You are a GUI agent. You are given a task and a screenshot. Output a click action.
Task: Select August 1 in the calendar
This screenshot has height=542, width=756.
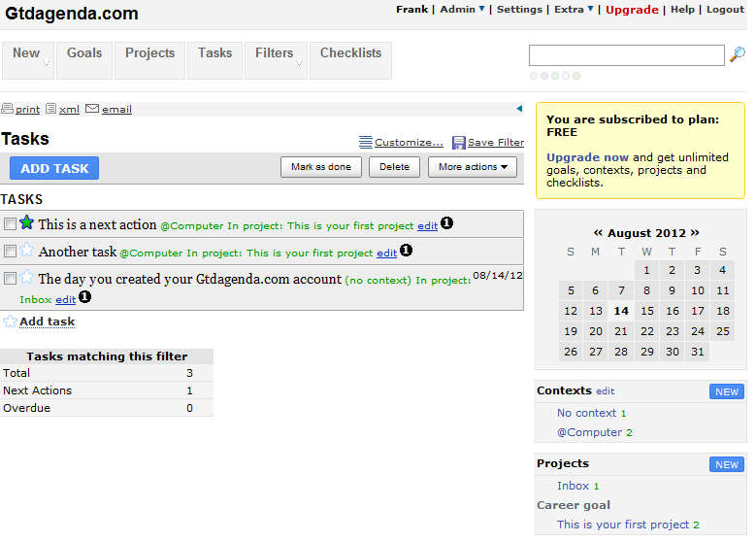tap(646, 270)
